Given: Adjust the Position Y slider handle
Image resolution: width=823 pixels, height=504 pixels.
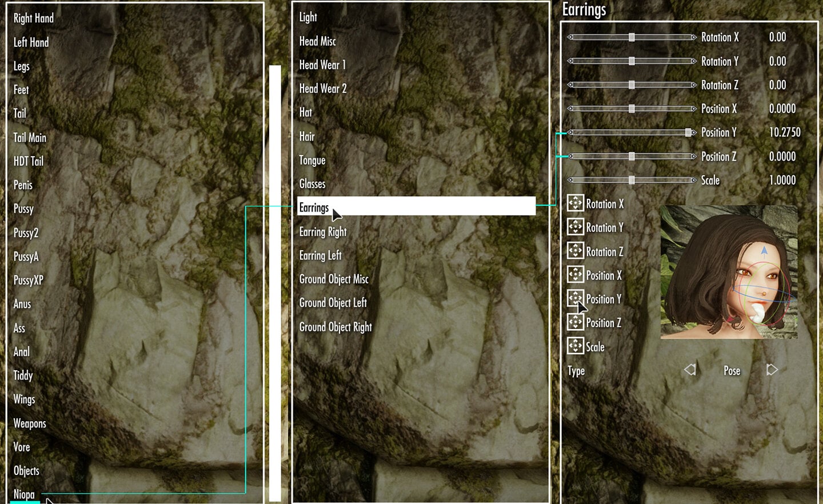Looking at the screenshot, I should point(688,133).
